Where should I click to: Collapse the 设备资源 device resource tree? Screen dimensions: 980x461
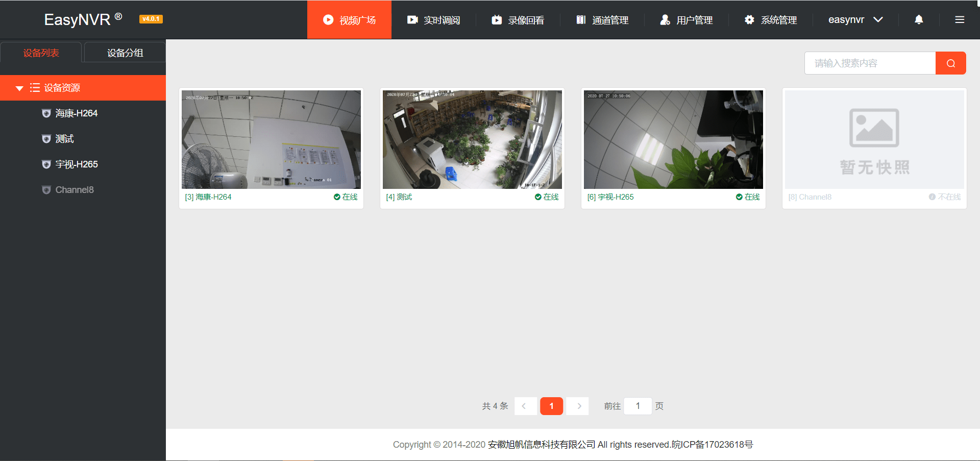click(19, 87)
